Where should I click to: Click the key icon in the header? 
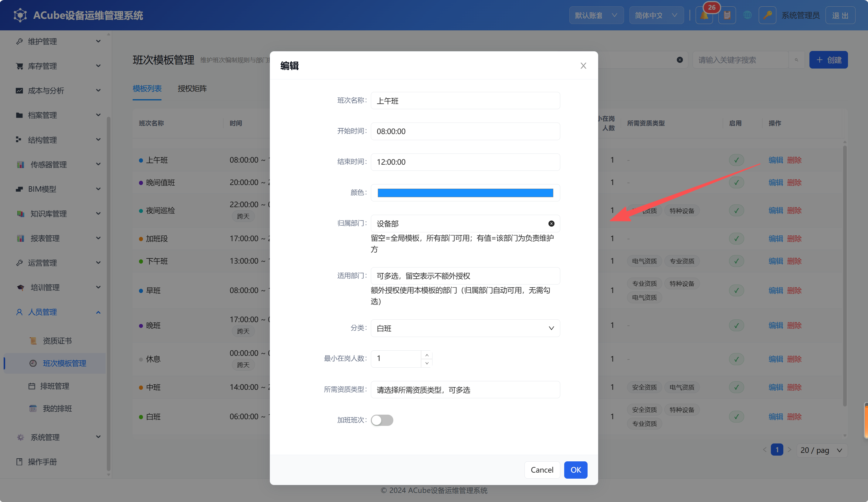tap(767, 15)
